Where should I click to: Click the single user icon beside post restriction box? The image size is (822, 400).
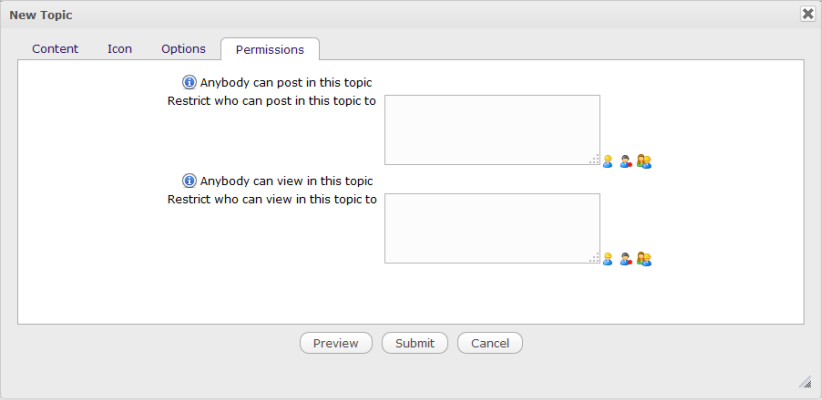607,161
